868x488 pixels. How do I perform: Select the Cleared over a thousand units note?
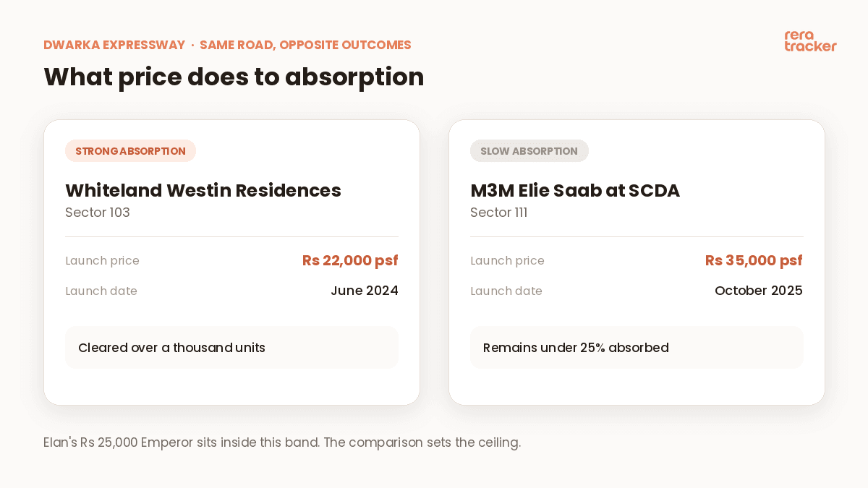[231, 348]
